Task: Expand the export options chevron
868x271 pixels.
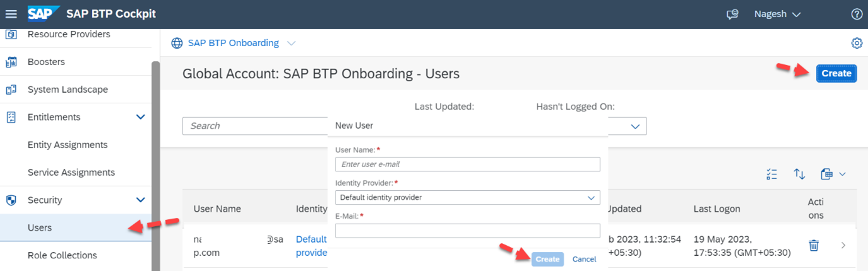Action: click(x=842, y=174)
